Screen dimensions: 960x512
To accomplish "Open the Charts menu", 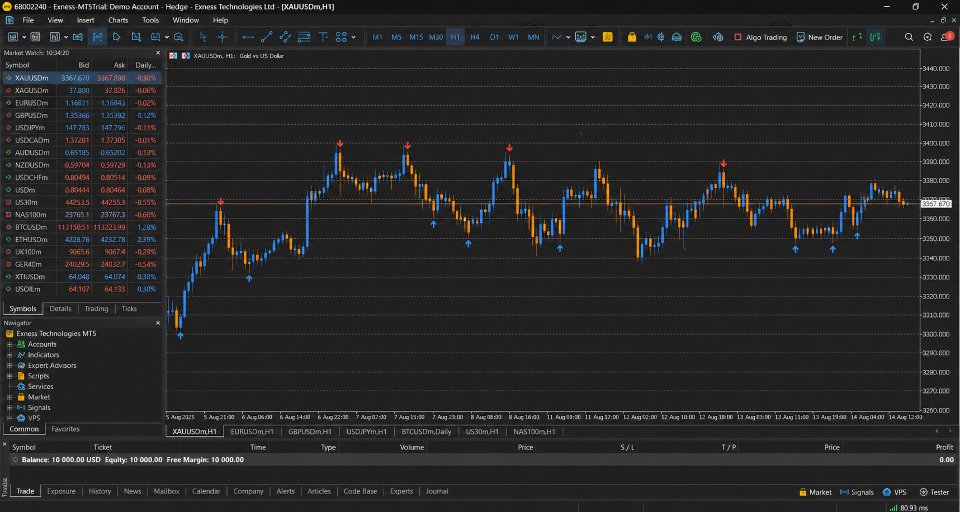I will [118, 20].
